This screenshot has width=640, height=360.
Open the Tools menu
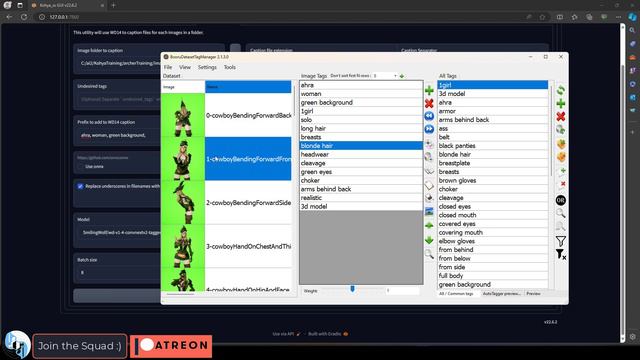tap(229, 67)
